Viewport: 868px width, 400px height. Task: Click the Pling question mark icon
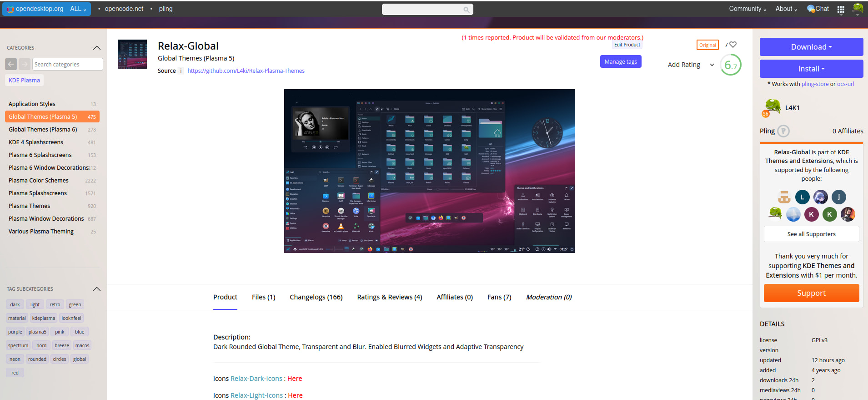(x=783, y=131)
